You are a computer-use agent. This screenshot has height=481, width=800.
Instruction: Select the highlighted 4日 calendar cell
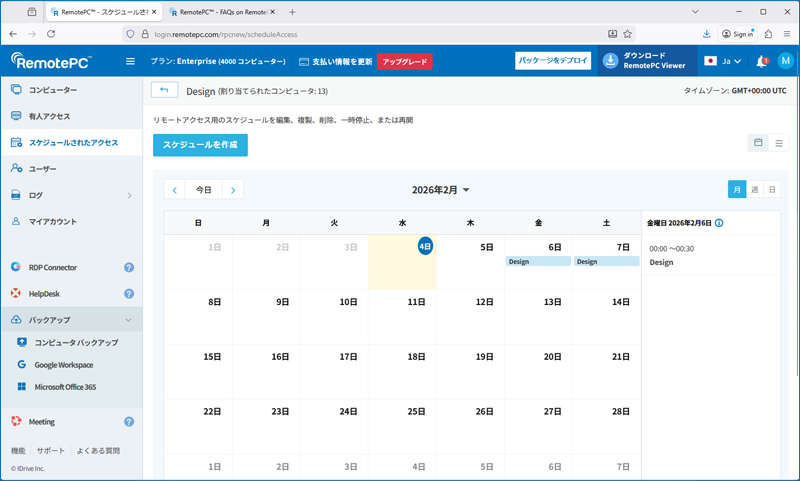[x=402, y=262]
